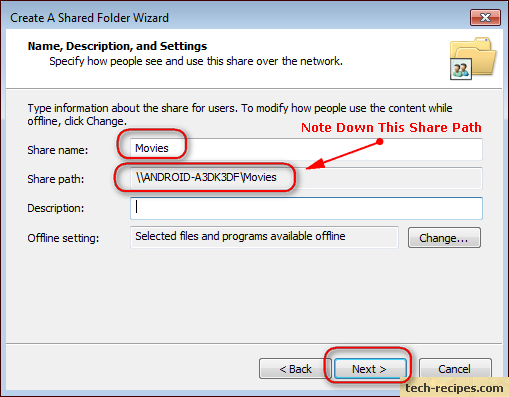Viewport: 509px width, 397px height.
Task: Click the 'Specify how people see' subtitle text
Action: click(196, 61)
